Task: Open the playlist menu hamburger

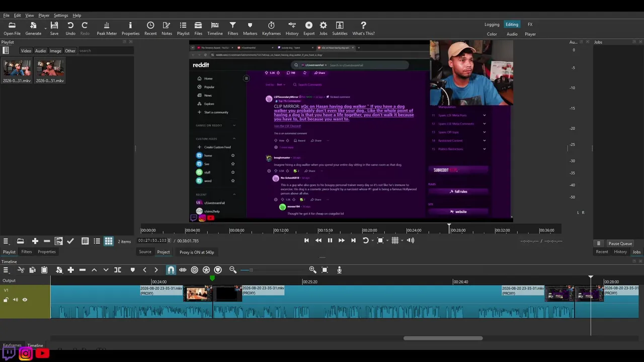Action: tap(6, 241)
